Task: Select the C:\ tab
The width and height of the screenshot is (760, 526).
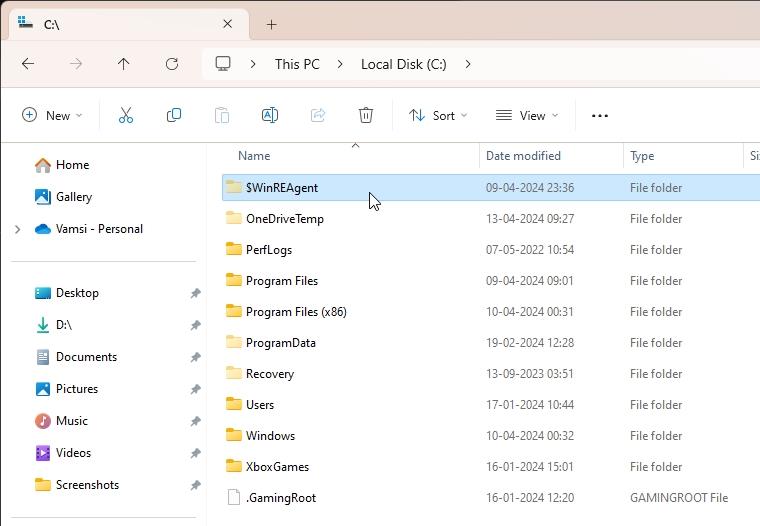Action: (x=129, y=24)
